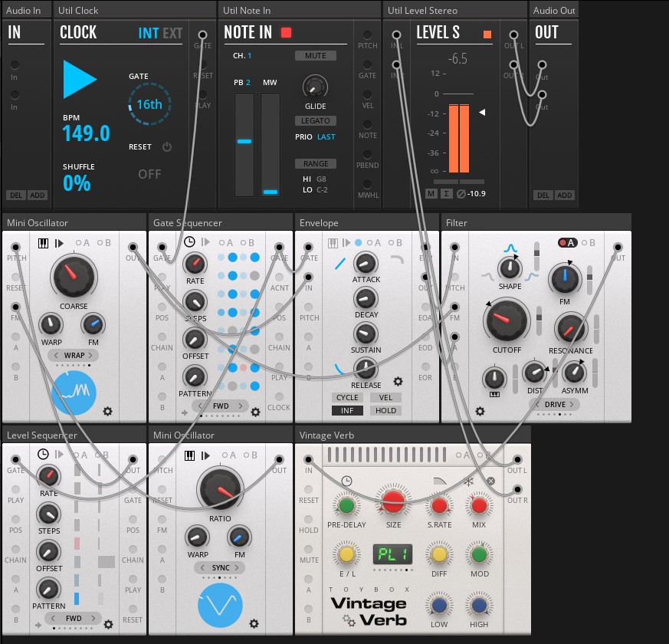Screen dimensions: 669x644
Task: Open settings gear of the RATIO Mini Oscillator
Action: pyautogui.click(x=254, y=623)
